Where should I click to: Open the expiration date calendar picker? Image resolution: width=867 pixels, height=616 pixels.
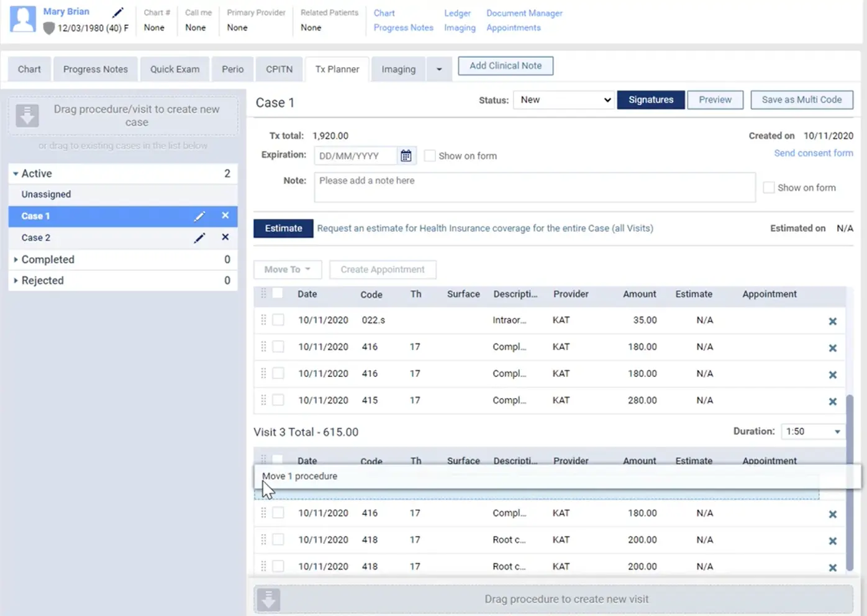click(x=406, y=156)
